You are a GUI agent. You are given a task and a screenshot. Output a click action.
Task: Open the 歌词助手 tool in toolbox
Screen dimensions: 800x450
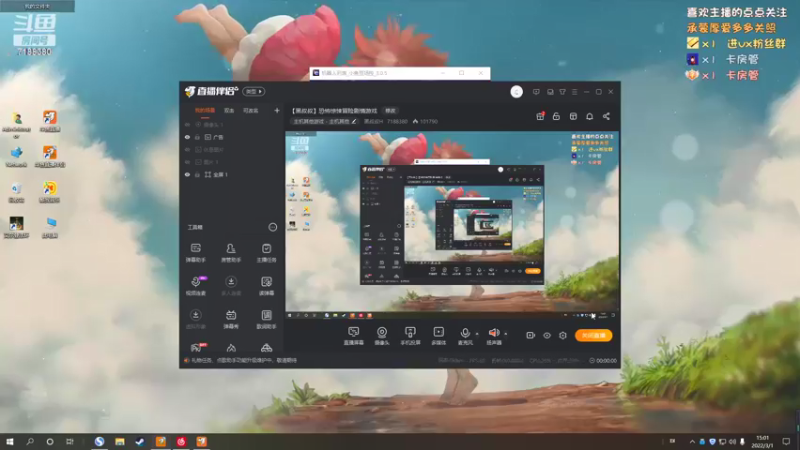tap(266, 319)
